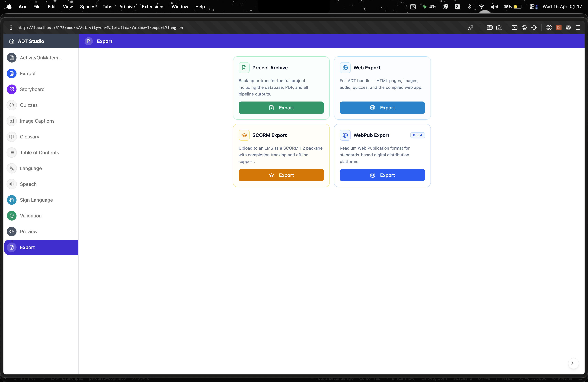Open the site info icon beside URL
Image resolution: width=588 pixels, height=382 pixels.
pyautogui.click(x=11, y=28)
